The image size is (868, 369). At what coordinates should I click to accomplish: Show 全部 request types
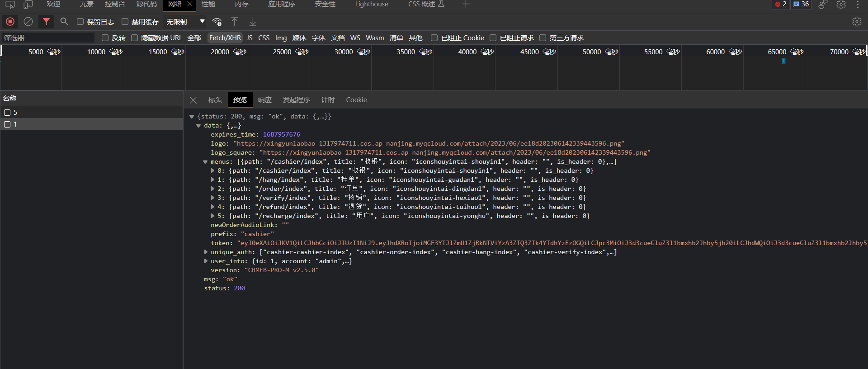tap(194, 38)
